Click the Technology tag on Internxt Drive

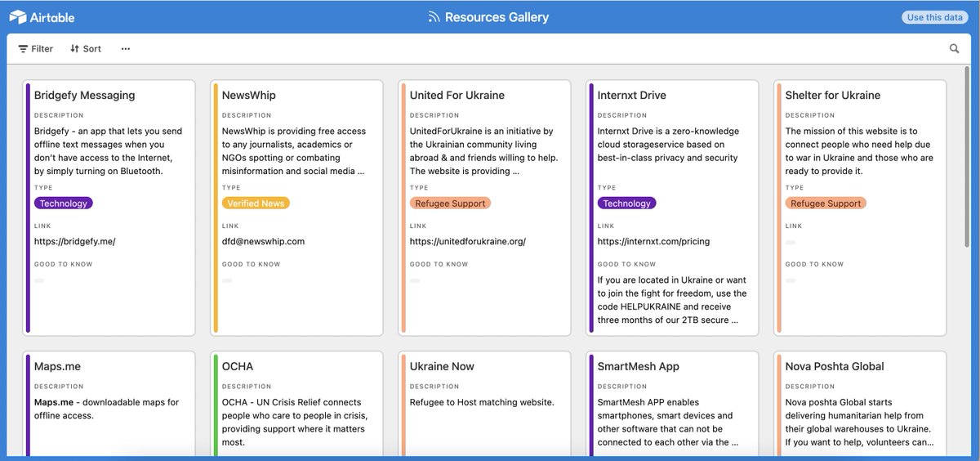tap(627, 204)
